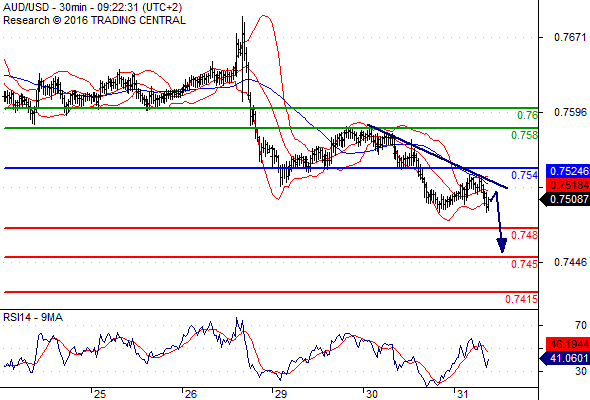Select the AUD/USD 30min chart title
Viewport: 590px width, 400px height.
(93, 7)
